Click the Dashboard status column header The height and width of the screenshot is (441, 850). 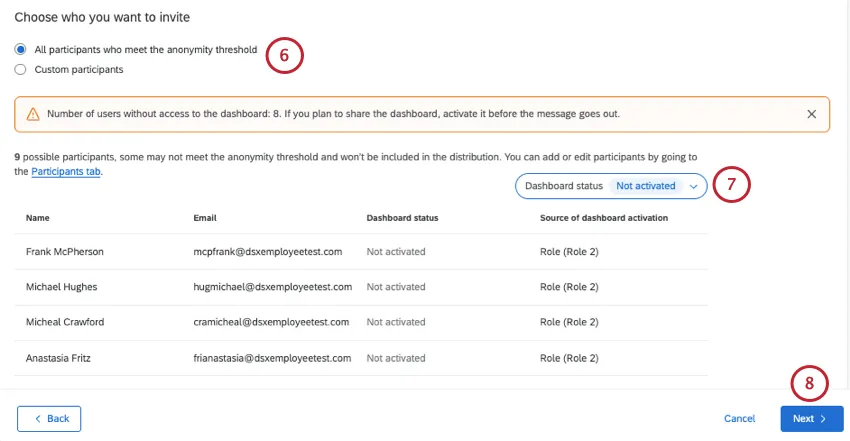[402, 217]
